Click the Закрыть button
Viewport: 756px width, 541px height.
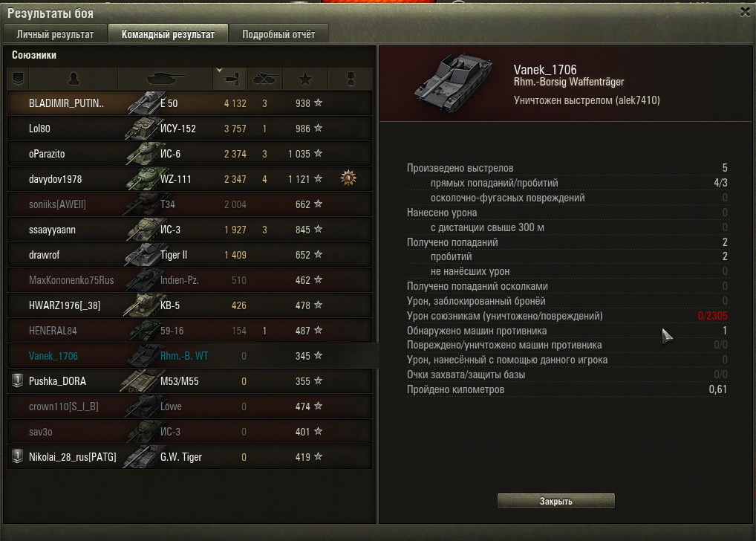[x=556, y=501]
